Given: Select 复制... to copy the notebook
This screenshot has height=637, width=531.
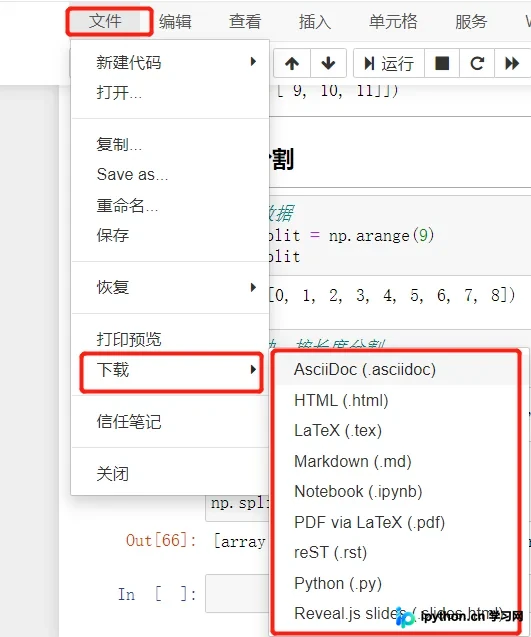Looking at the screenshot, I should pyautogui.click(x=170, y=144).
